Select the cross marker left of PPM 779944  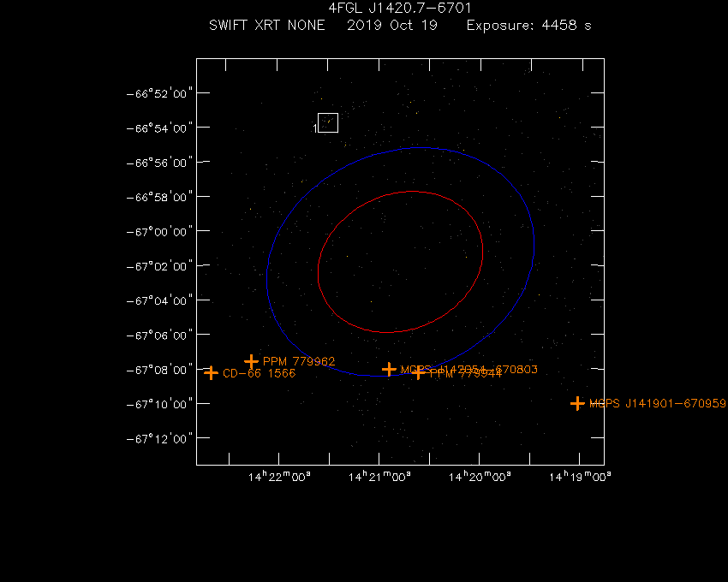418,372
